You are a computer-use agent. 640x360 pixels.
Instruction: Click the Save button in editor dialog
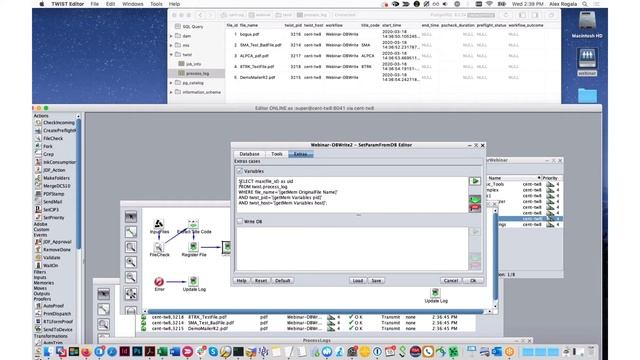[x=376, y=281]
